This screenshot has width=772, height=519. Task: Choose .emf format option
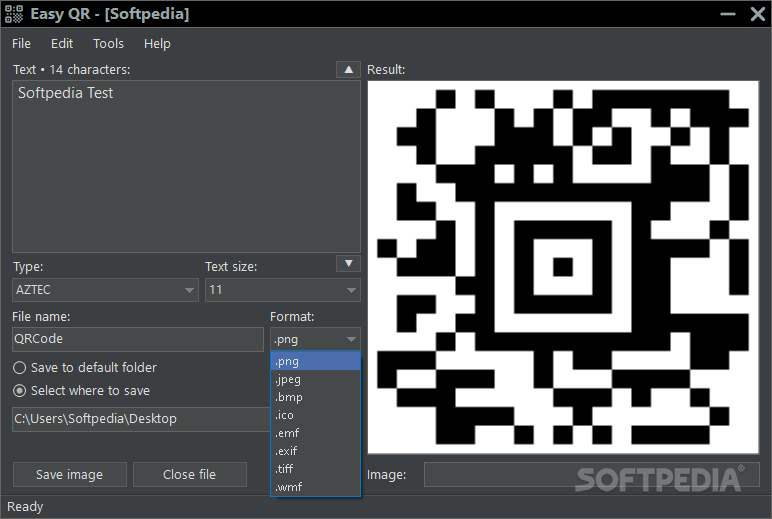click(x=315, y=433)
